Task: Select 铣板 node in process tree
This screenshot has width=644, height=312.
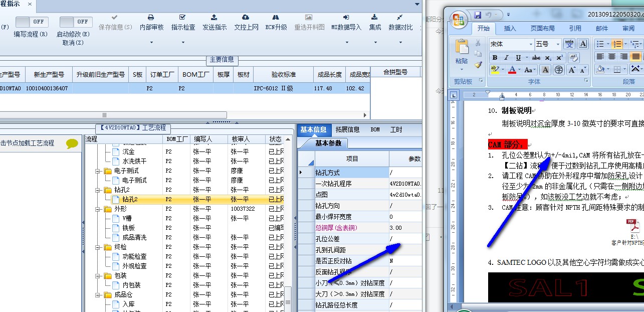Action: click(128, 228)
